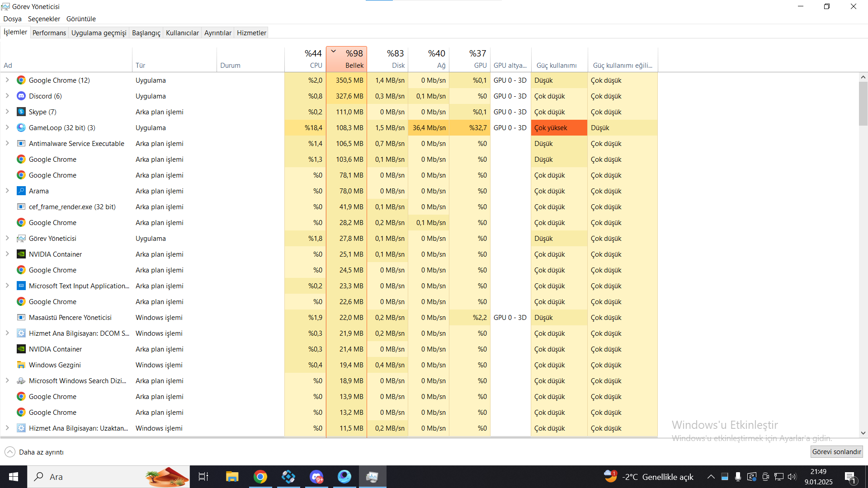
Task: Click the microphone tray icon
Action: (x=738, y=477)
